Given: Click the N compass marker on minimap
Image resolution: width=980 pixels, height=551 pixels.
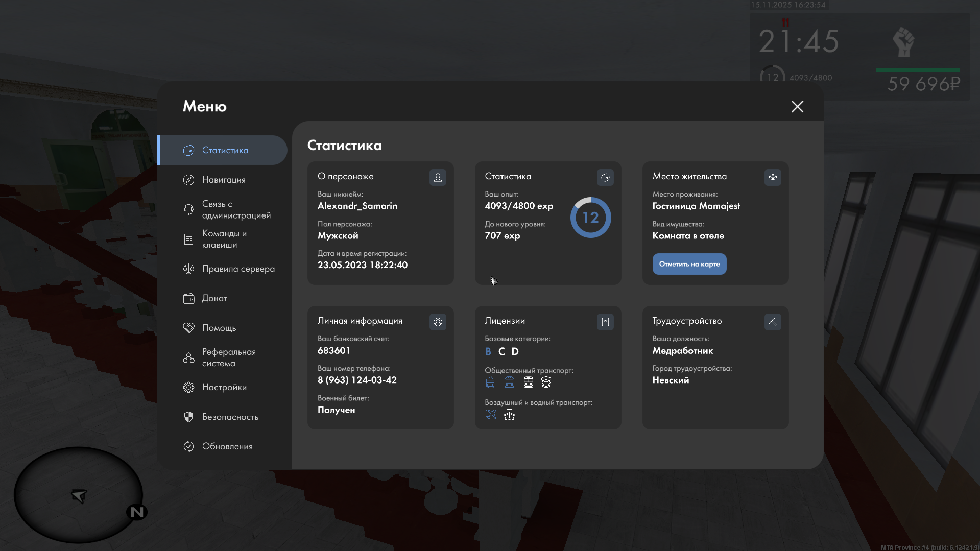Looking at the screenshot, I should (x=137, y=512).
